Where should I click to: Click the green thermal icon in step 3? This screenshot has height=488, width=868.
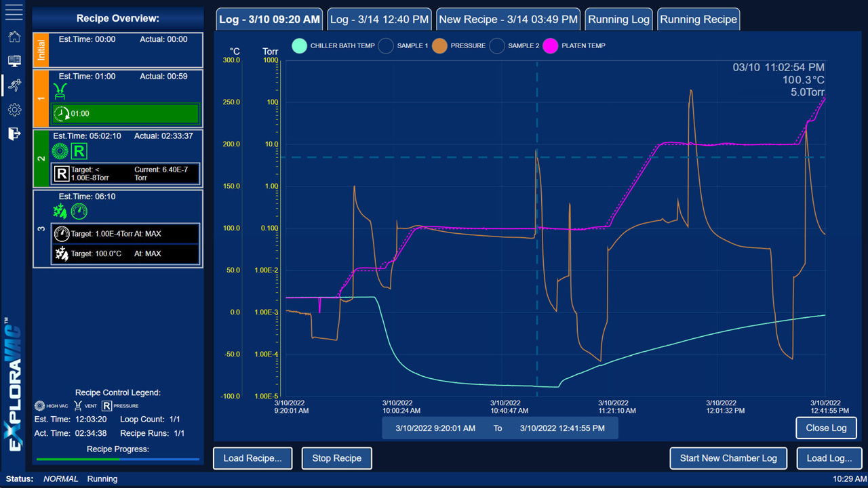coord(60,211)
